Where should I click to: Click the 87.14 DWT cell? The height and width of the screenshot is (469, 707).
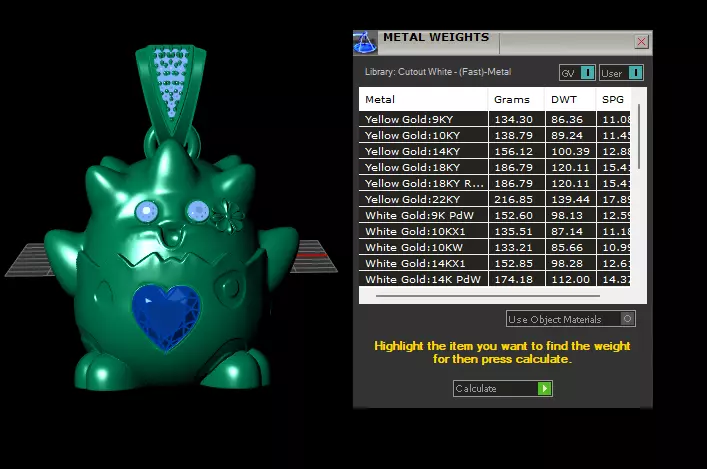tap(570, 231)
